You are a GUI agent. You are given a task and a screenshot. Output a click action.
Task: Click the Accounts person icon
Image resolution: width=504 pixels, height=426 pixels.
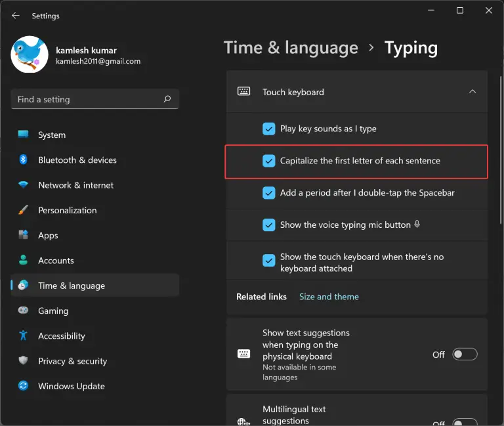23,260
